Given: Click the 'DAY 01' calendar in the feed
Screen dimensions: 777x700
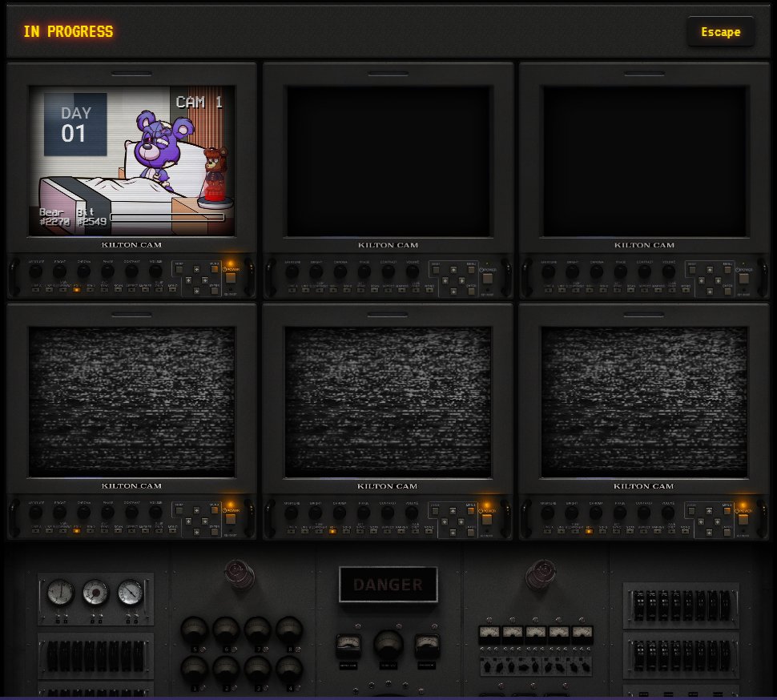Looking at the screenshot, I should (75, 124).
